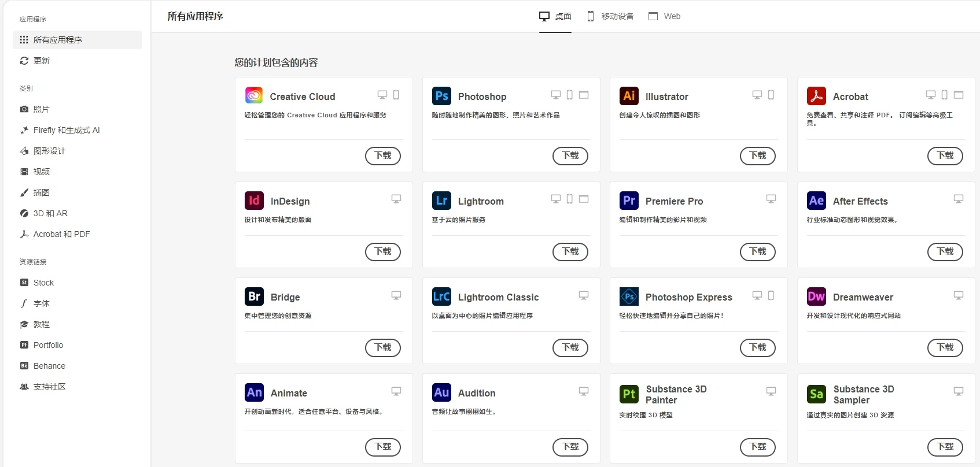Image resolution: width=980 pixels, height=467 pixels.
Task: Click the Bridge Br icon
Action: (x=254, y=296)
